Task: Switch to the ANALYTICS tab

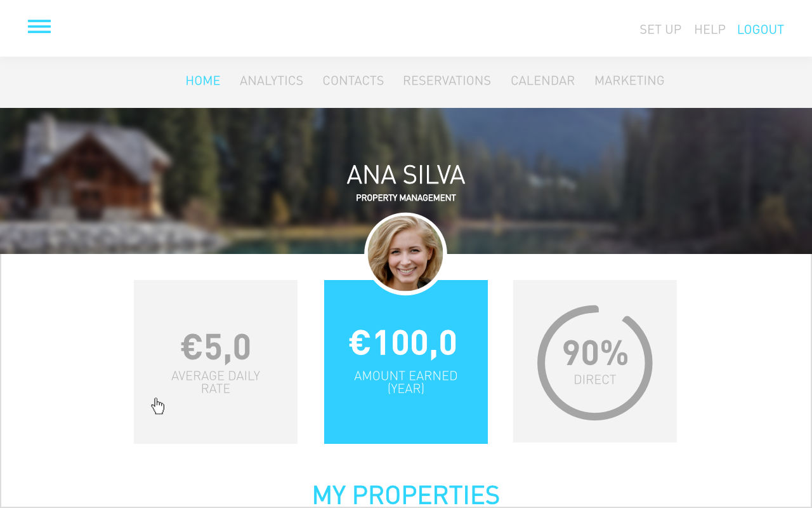Action: [272, 81]
